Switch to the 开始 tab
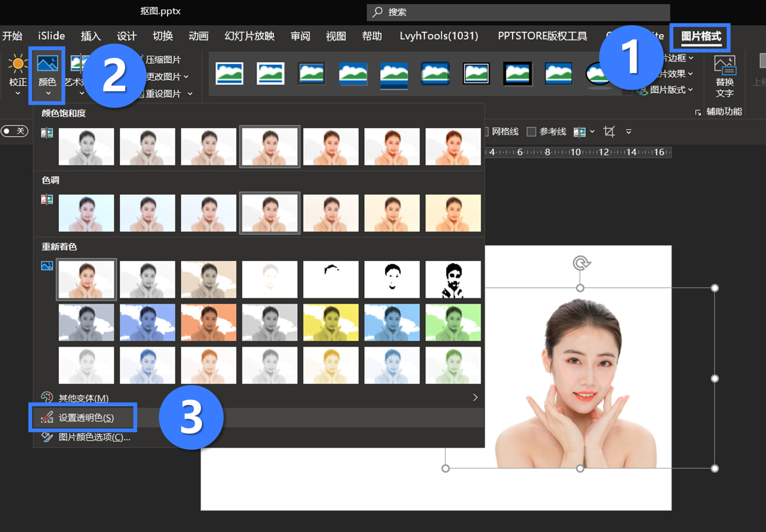Screen dimensions: 766x532 (12, 36)
